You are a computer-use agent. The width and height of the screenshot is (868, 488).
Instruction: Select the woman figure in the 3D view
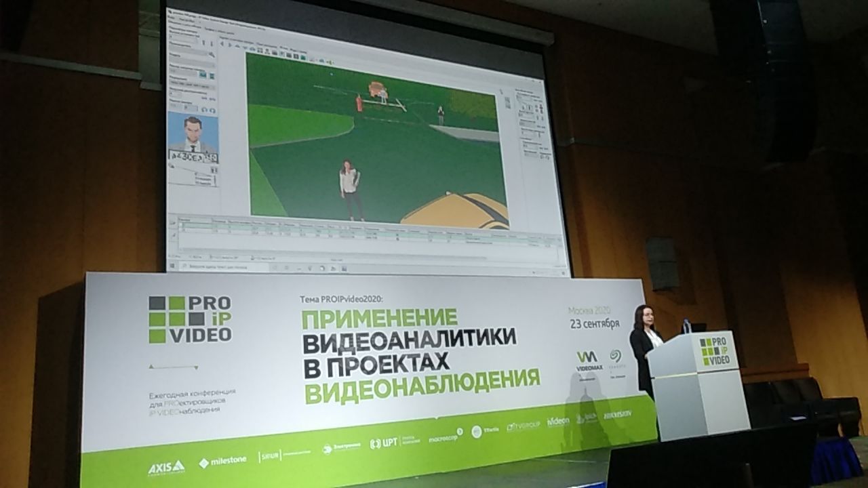pyautogui.click(x=351, y=190)
